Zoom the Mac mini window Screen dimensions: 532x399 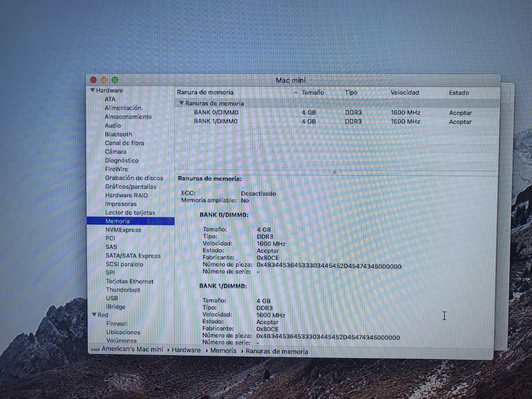tap(115, 80)
